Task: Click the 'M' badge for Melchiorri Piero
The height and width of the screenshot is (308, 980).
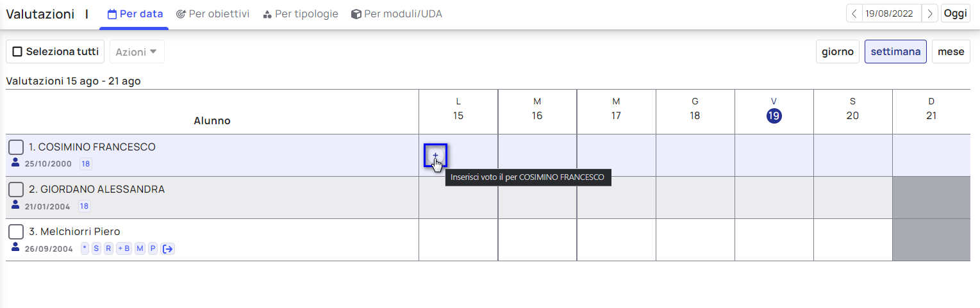Action: pos(140,248)
